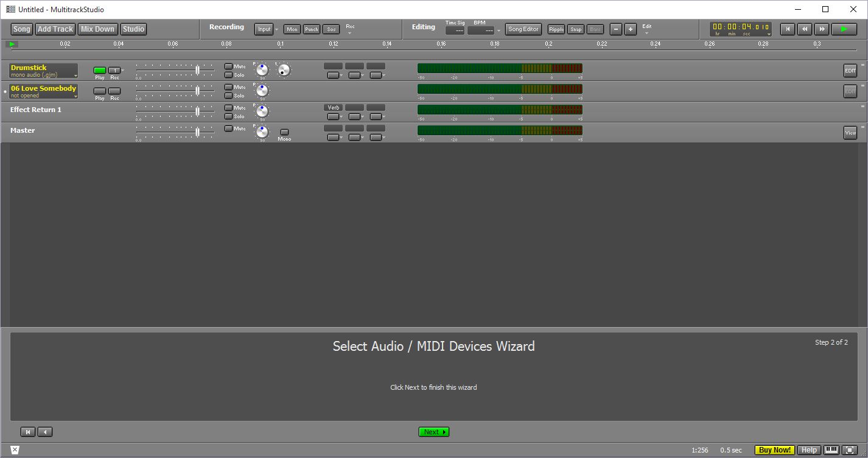
Task: Open the Song menu
Action: (21, 29)
